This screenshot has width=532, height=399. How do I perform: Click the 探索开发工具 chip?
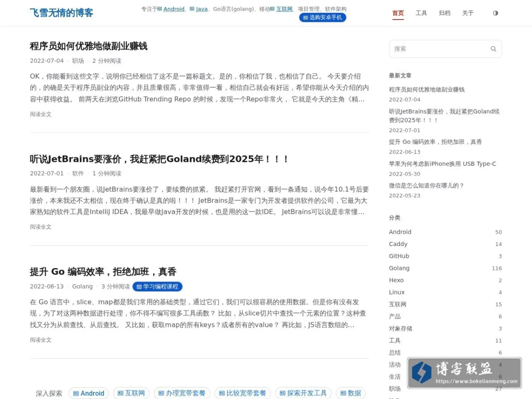(x=303, y=393)
